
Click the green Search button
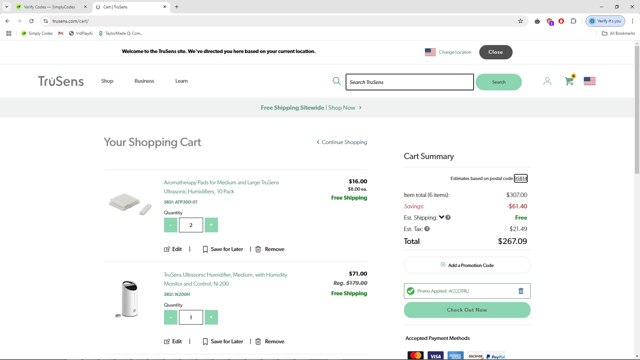point(499,82)
